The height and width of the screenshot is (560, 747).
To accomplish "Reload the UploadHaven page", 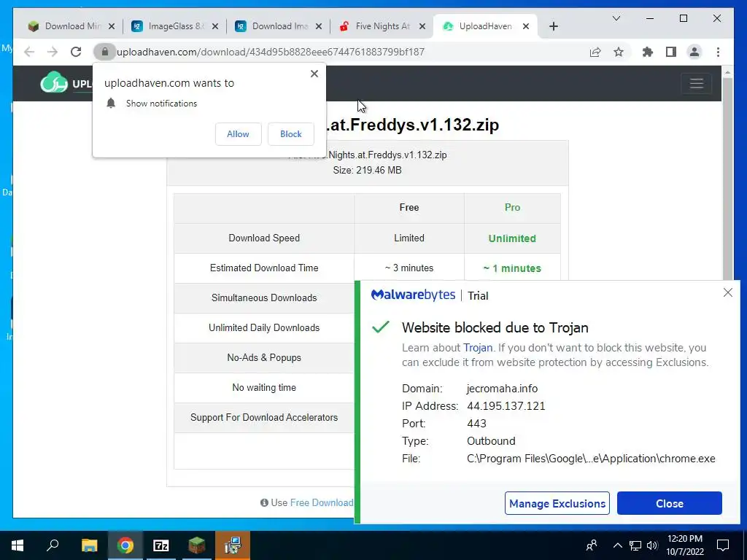I will coord(76,52).
